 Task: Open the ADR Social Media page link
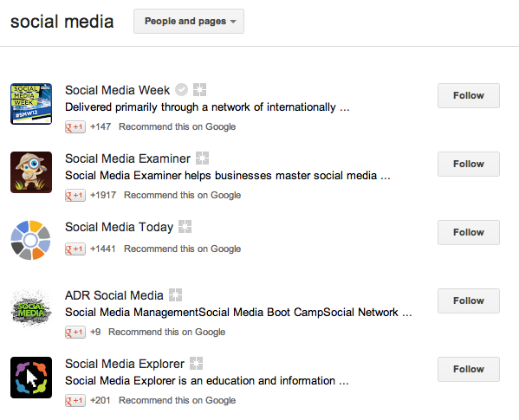tap(114, 295)
